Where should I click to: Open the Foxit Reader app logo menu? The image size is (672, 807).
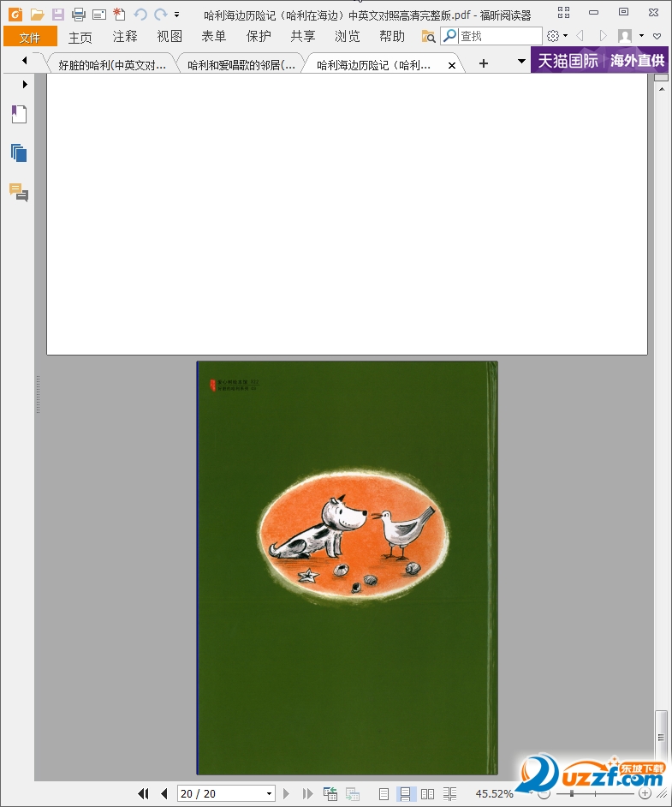[x=15, y=14]
